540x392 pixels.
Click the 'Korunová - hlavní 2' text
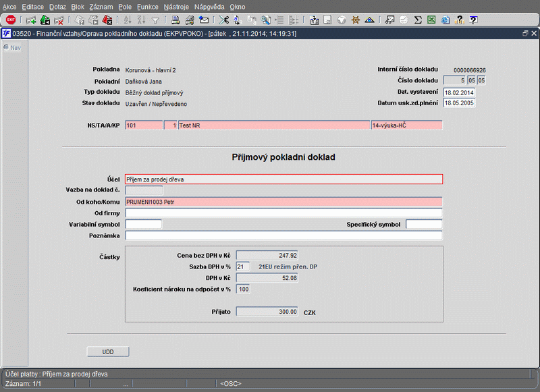[151, 70]
